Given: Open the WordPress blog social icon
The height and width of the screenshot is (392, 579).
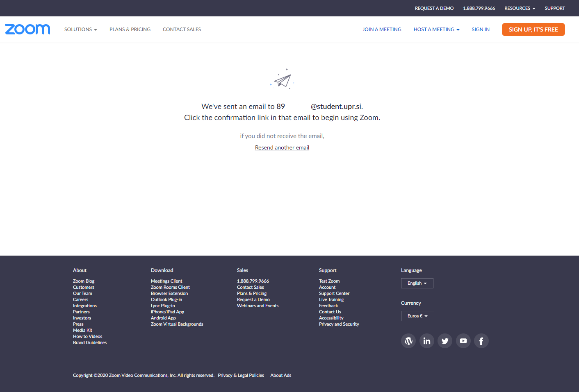Looking at the screenshot, I should point(408,341).
